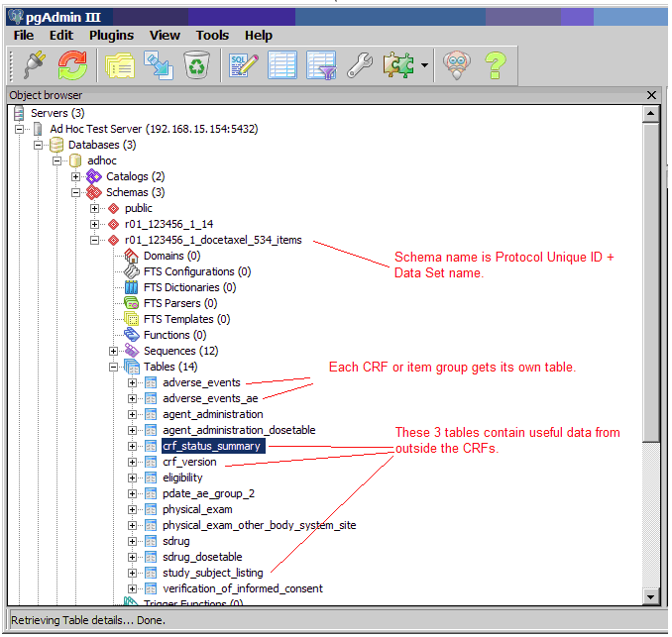The image size is (672, 637).
Task: Open the plugins dropdown arrow in toolbar
Action: 425,66
